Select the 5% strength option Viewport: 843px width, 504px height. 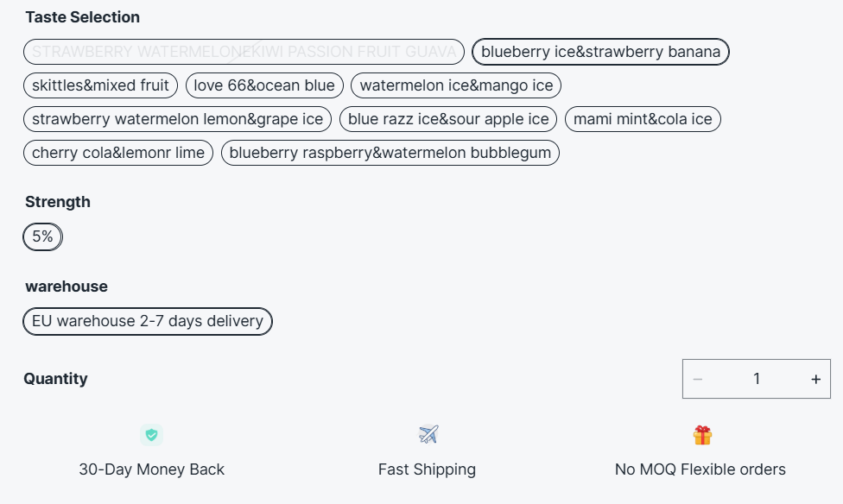42,236
